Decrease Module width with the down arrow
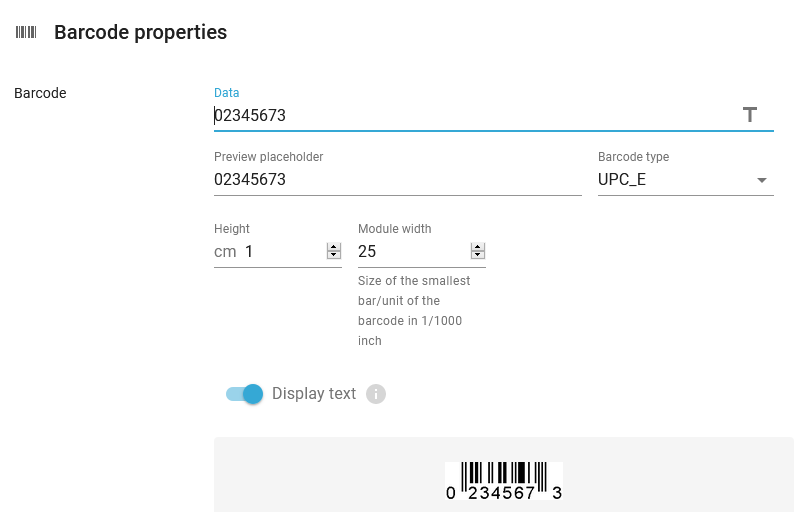The height and width of the screenshot is (512, 809). (x=478, y=255)
